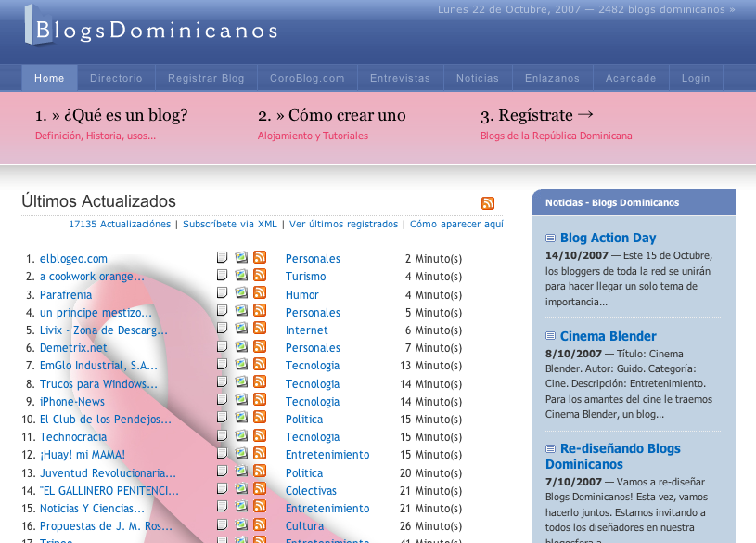Open the RSS icon for Juventud Revolucionaria
The height and width of the screenshot is (543, 756).
(260, 471)
